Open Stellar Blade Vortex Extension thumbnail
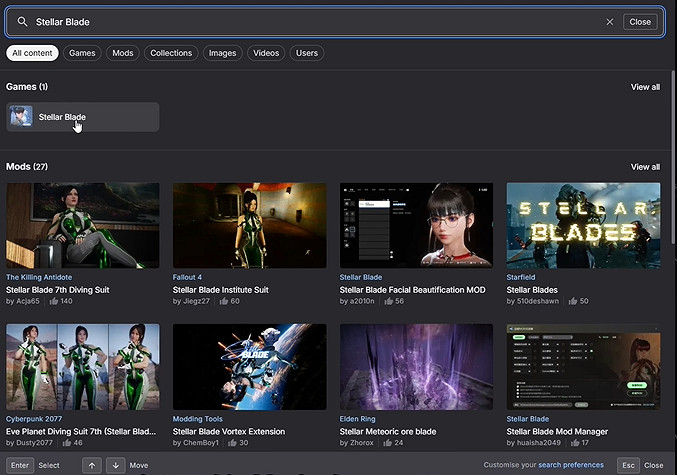Image resolution: width=677 pixels, height=475 pixels. click(x=249, y=366)
